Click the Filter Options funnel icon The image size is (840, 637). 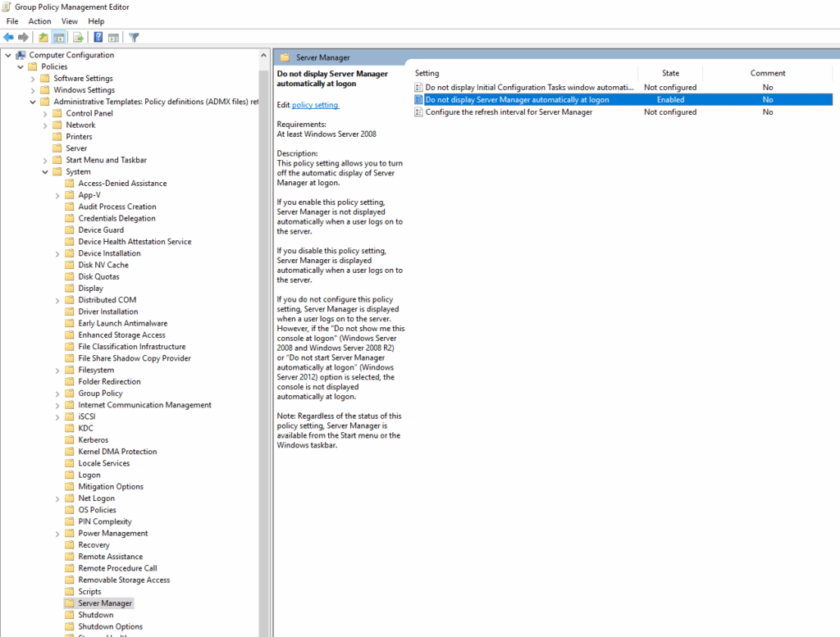(134, 37)
